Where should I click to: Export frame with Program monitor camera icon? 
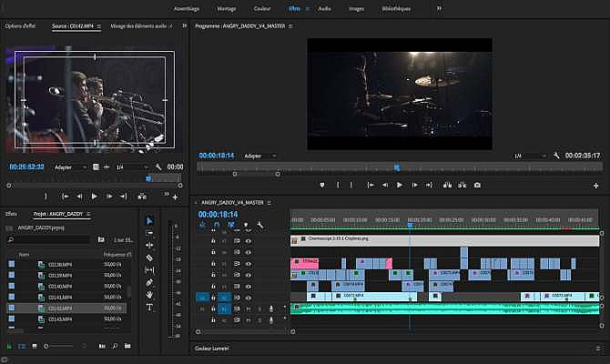[x=477, y=185]
